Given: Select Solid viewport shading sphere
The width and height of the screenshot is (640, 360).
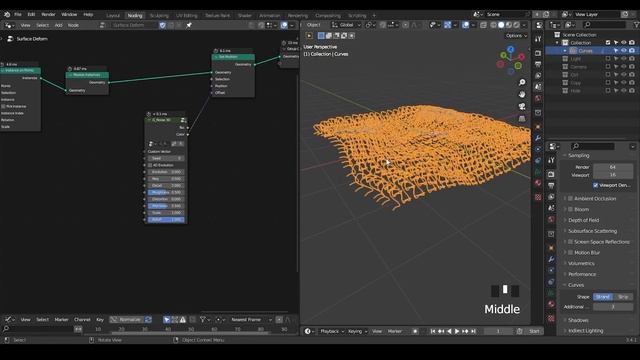Looking at the screenshot, I should 501,25.
